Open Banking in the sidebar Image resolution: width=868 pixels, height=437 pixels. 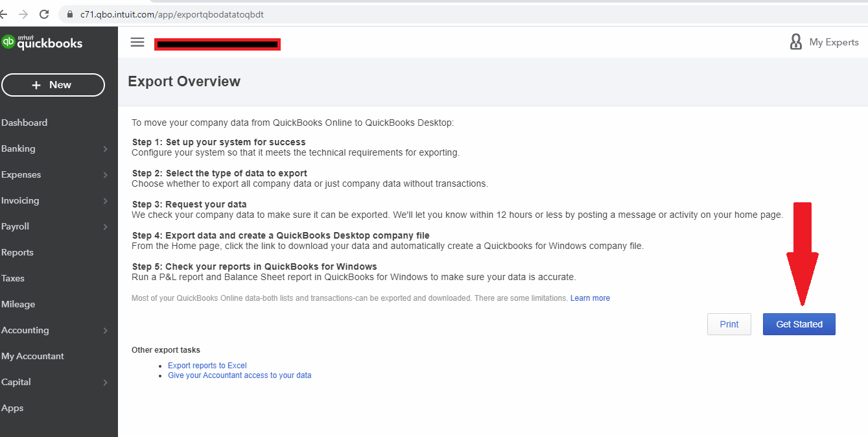(x=18, y=148)
